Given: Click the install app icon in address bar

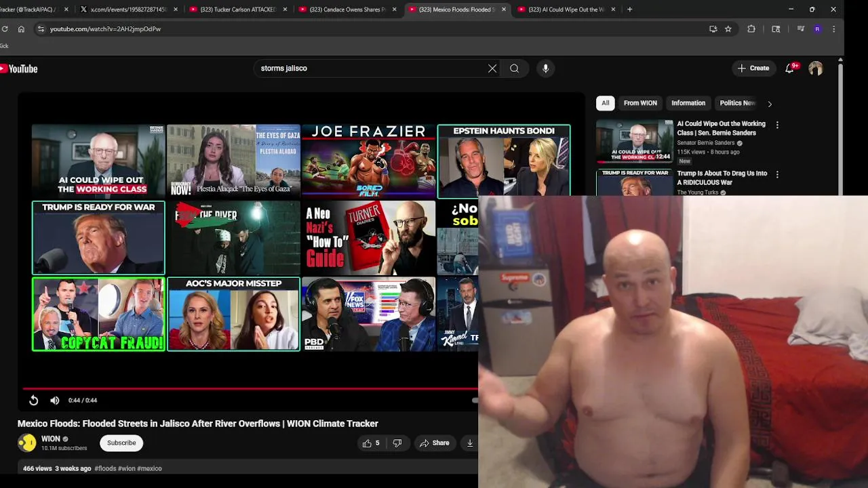Looking at the screenshot, I should (713, 29).
